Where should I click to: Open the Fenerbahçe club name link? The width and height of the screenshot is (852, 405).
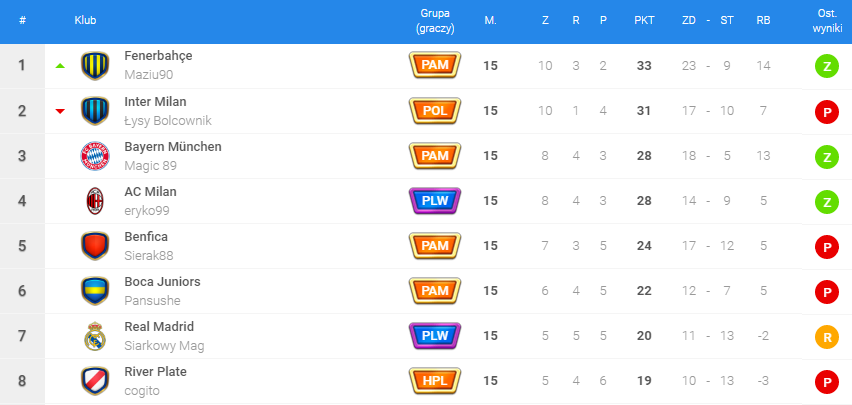click(x=158, y=56)
